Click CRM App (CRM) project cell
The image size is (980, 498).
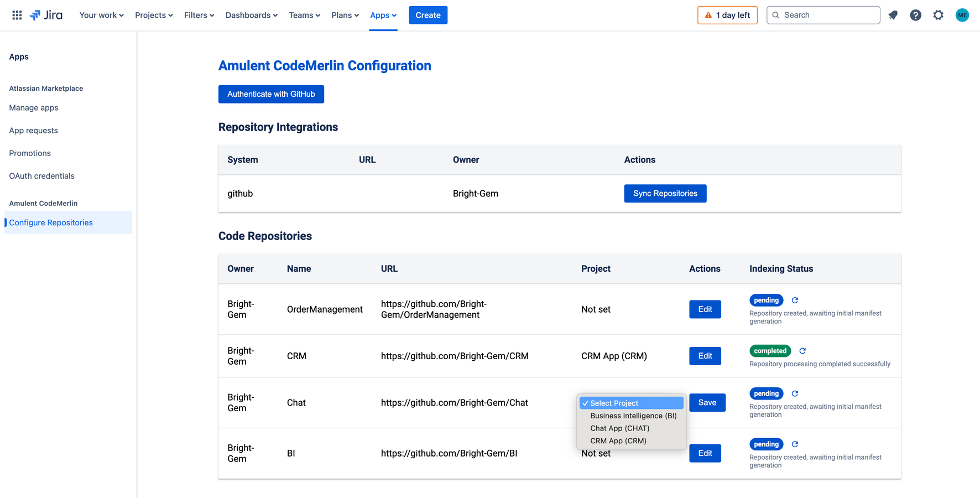coord(614,356)
